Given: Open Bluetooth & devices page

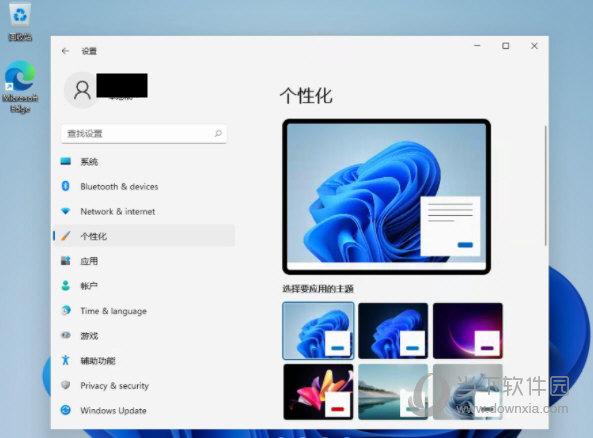Looking at the screenshot, I should tap(144, 186).
